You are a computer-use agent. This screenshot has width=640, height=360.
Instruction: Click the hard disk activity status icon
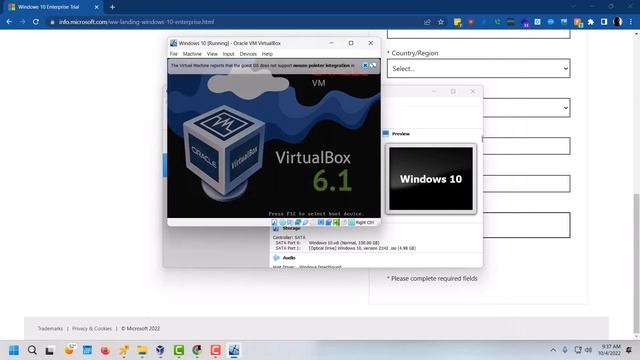(x=275, y=222)
